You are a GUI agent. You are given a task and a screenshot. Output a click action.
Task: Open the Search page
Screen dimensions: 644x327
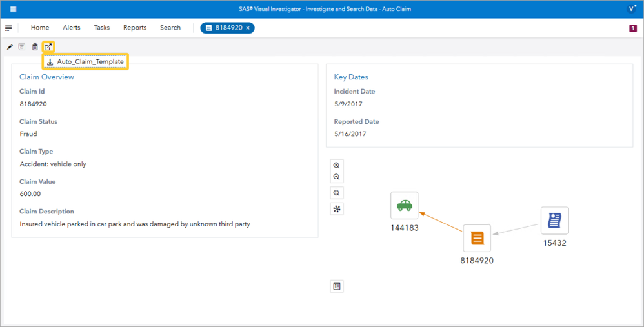pos(170,28)
